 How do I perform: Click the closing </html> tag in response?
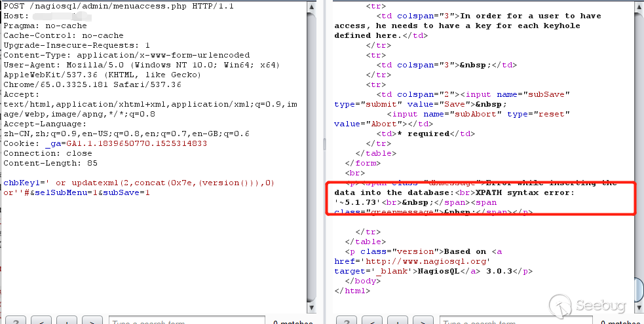352,291
